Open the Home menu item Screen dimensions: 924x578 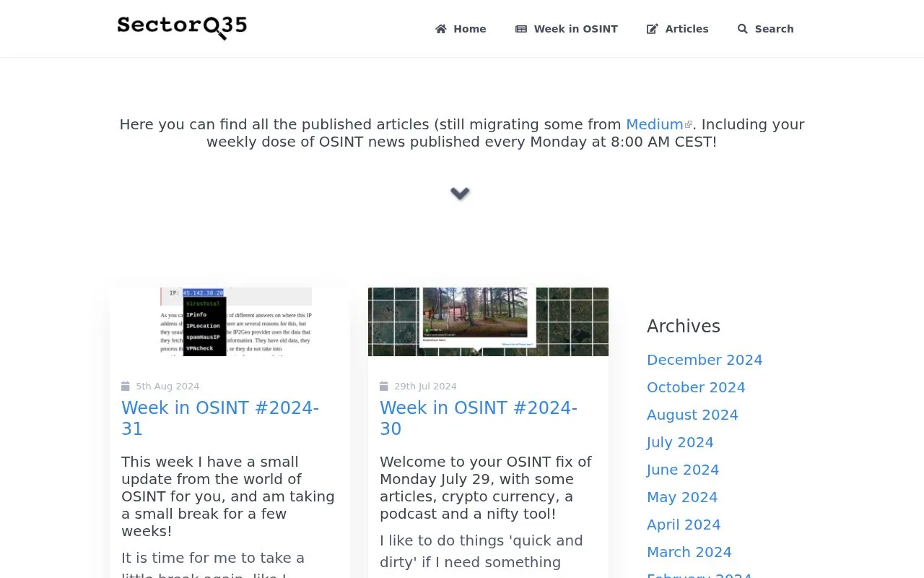click(x=461, y=29)
